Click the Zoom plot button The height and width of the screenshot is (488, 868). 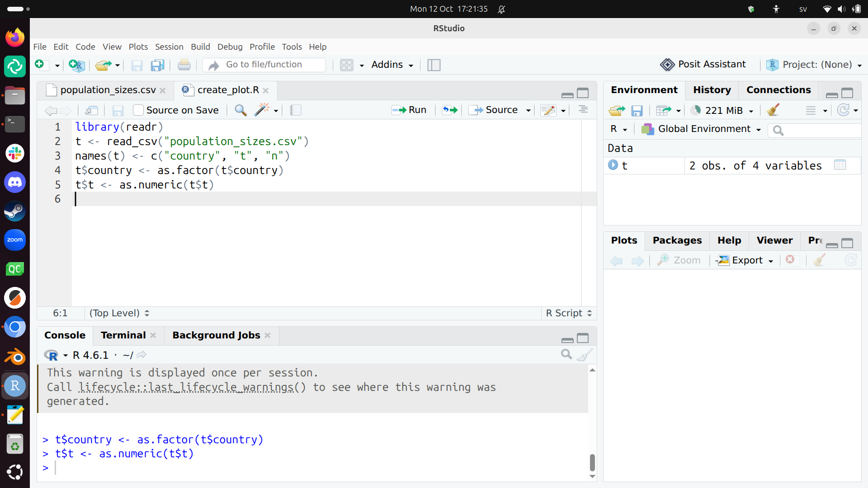click(x=679, y=260)
